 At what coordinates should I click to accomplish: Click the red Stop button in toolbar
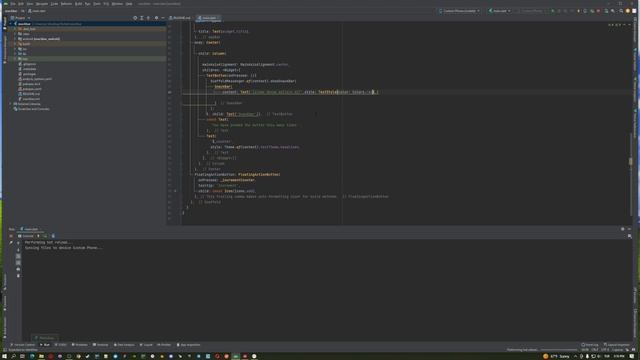coord(598,11)
